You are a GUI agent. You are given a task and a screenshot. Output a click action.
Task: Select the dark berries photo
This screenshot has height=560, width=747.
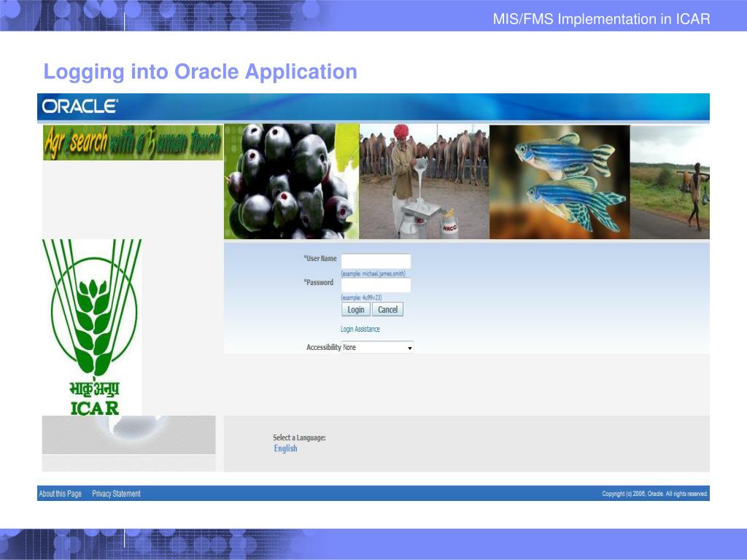click(x=291, y=182)
